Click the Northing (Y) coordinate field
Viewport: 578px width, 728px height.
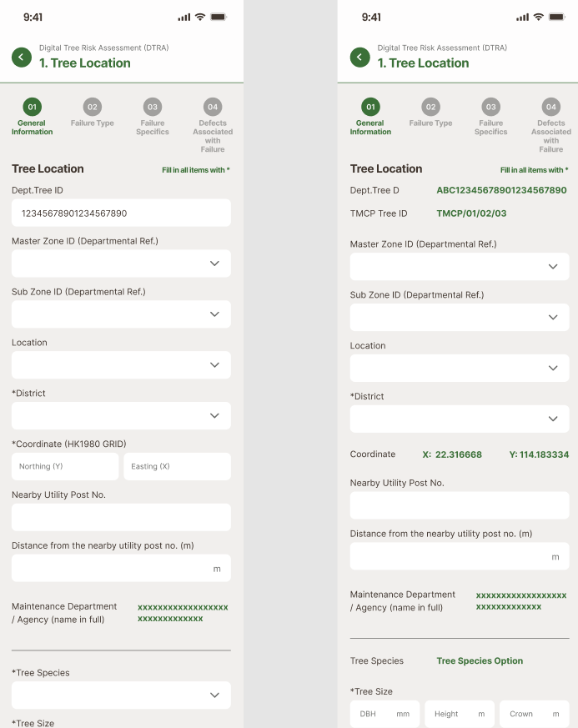click(65, 466)
